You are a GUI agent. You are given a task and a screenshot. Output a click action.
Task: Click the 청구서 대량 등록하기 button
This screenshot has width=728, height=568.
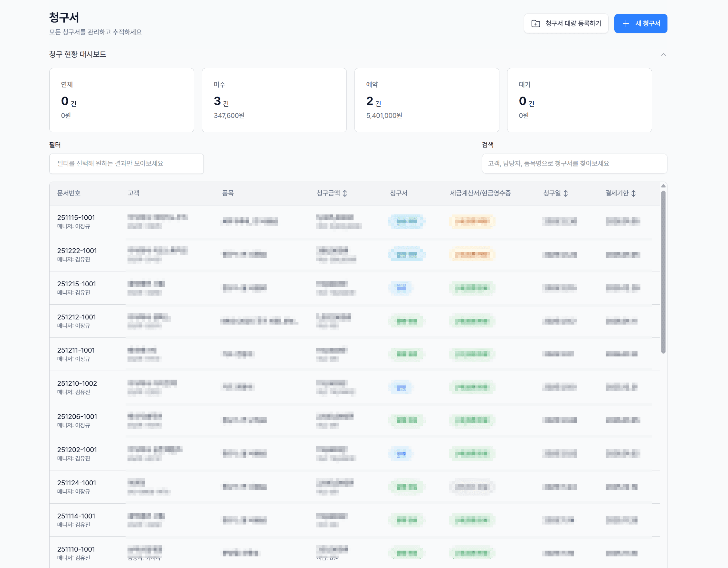[566, 23]
